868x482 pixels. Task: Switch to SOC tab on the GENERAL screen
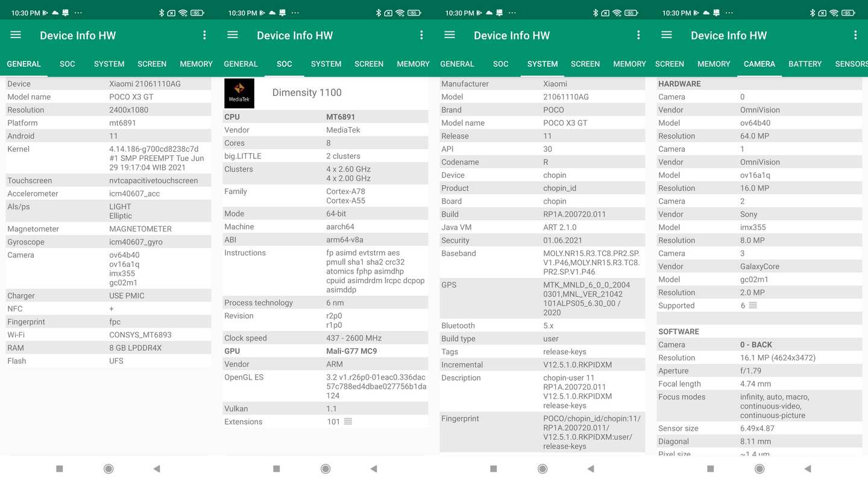coord(68,64)
